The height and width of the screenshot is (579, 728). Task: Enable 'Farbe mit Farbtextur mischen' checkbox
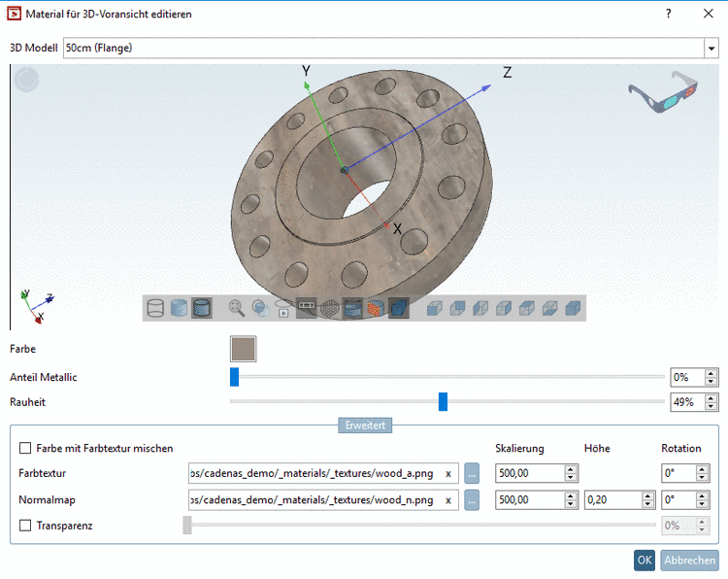(25, 448)
